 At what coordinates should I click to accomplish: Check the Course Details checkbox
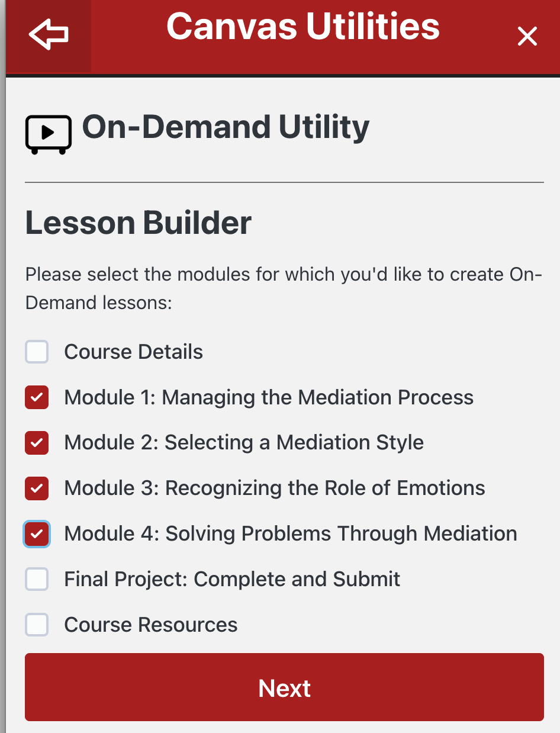coord(37,352)
